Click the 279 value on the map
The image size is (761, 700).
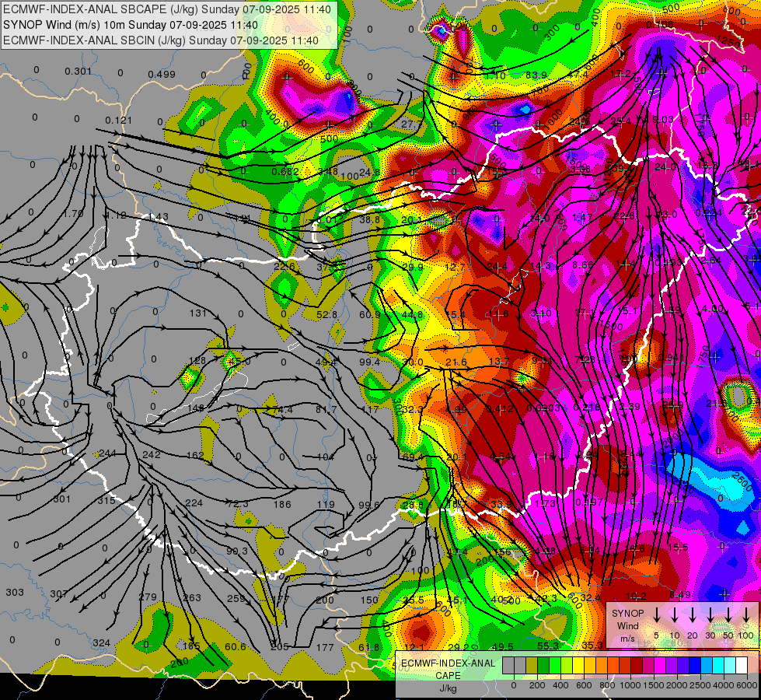point(148,597)
